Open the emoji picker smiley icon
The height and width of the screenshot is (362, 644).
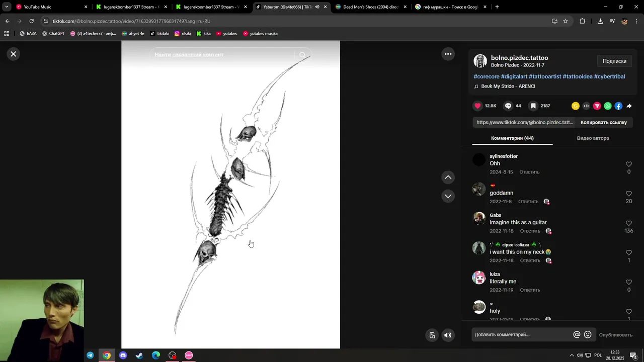coord(587,334)
